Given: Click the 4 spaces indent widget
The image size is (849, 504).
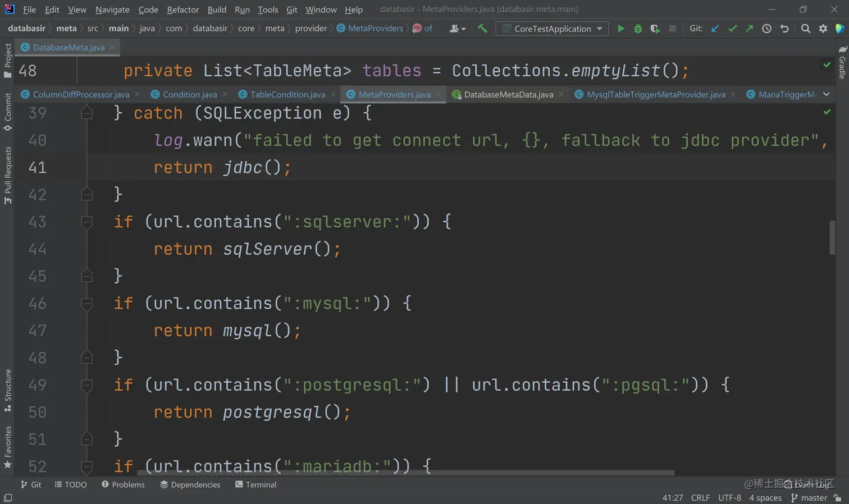Looking at the screenshot, I should 765,498.
